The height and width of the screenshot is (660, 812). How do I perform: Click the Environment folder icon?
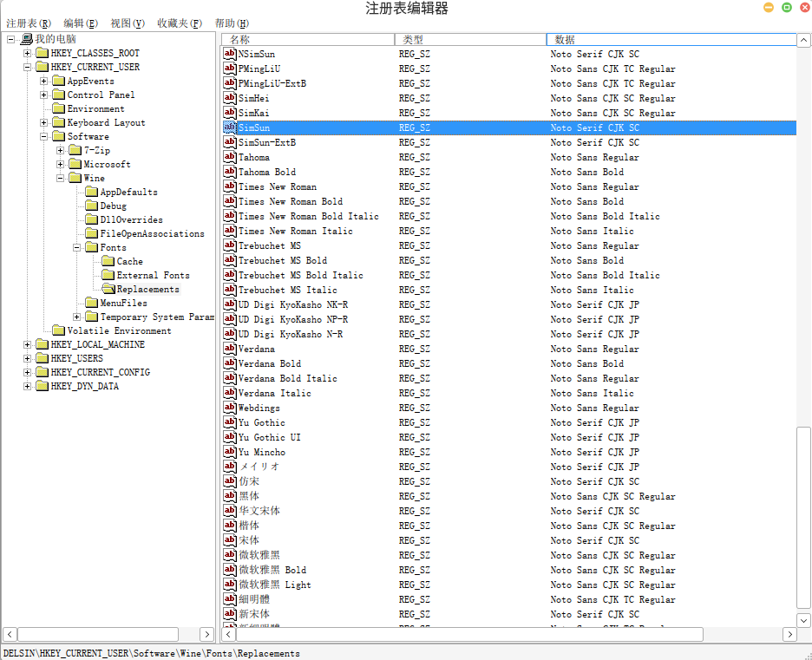click(58, 108)
